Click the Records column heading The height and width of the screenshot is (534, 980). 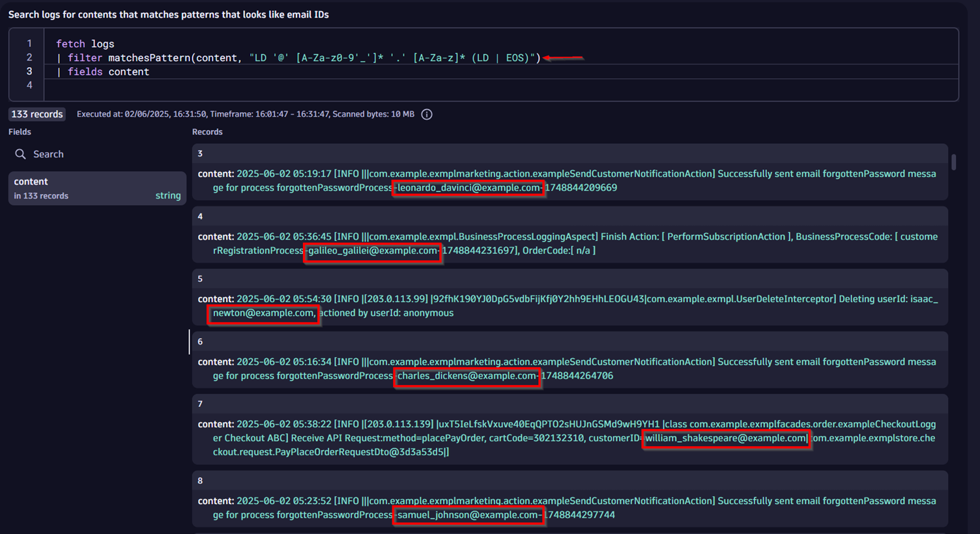pyautogui.click(x=207, y=132)
